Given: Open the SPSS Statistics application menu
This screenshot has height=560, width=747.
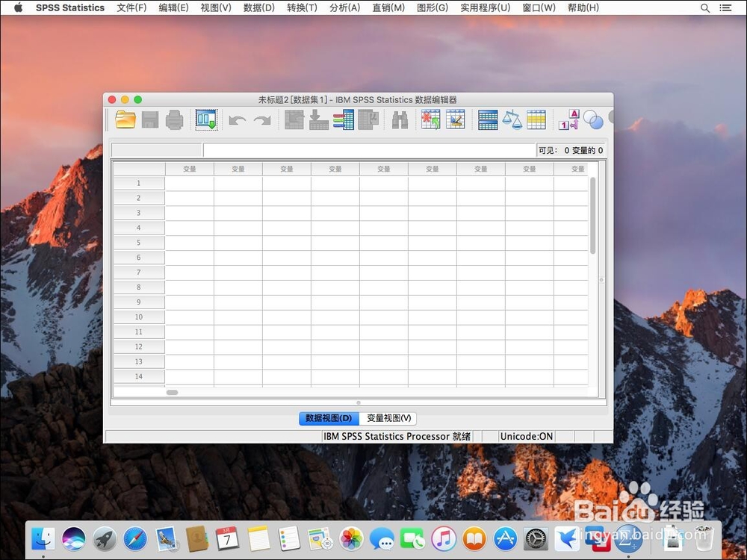Looking at the screenshot, I should click(x=70, y=7).
